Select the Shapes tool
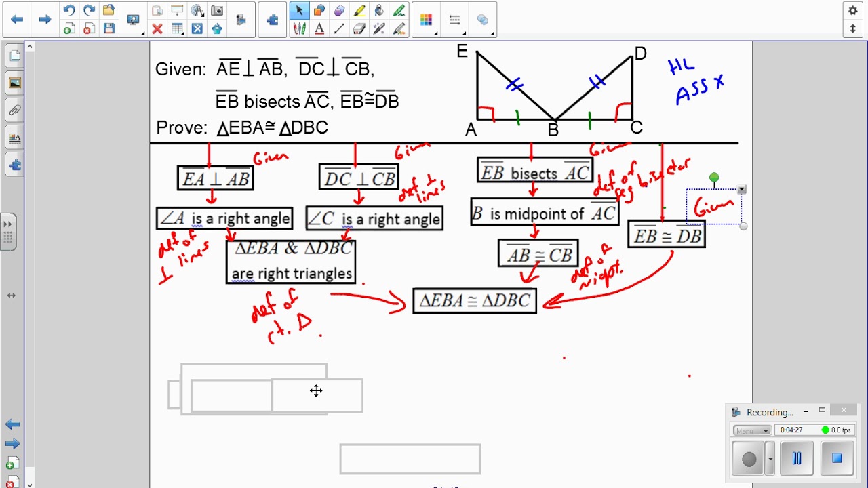Screen dimensions: 868x488 (x=319, y=10)
